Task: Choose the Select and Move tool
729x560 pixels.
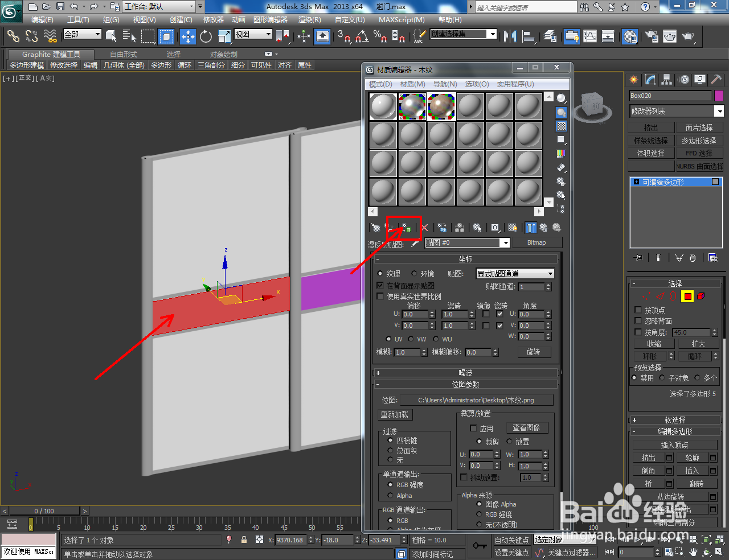Action: click(x=188, y=36)
